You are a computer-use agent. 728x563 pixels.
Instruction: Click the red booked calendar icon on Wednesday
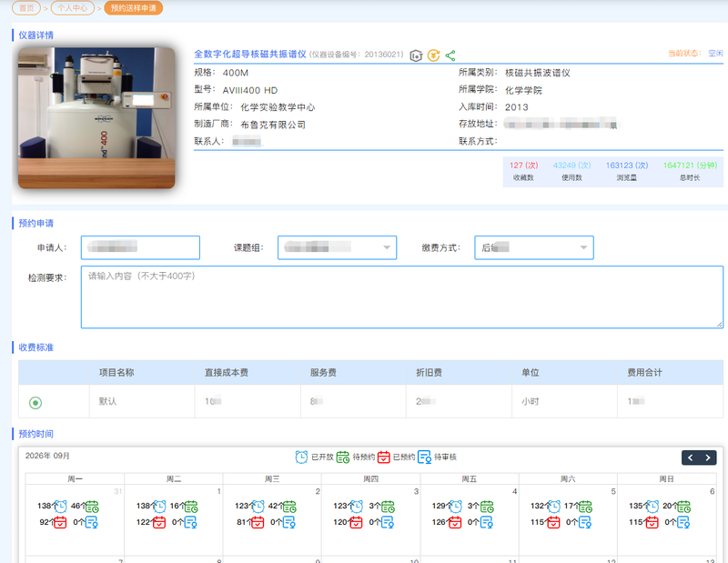click(x=258, y=523)
